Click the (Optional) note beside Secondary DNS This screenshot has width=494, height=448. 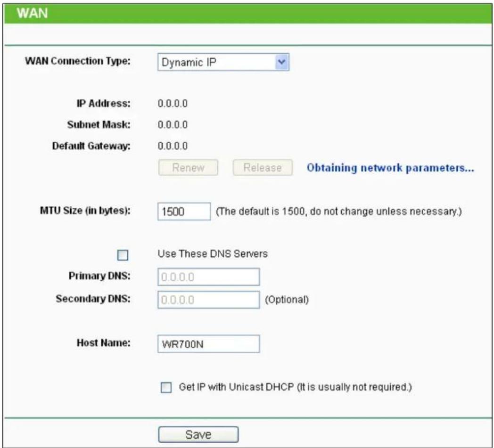[287, 300]
